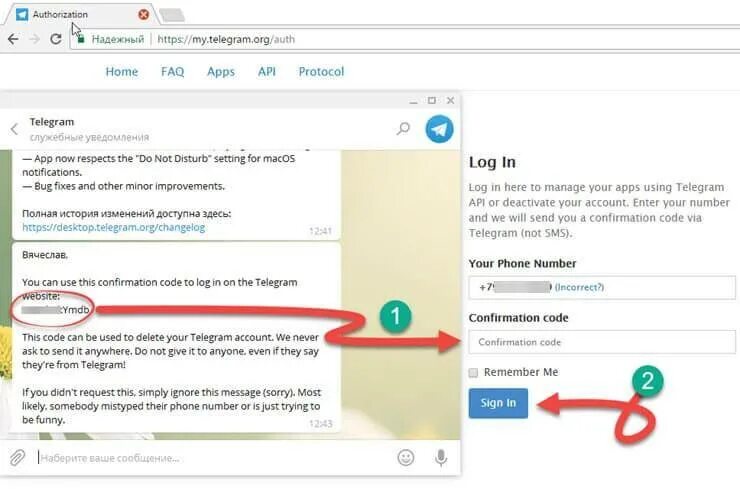Click the blue Telegram paper plane logo
Viewport: 740px width, 489px height.
tap(439, 129)
